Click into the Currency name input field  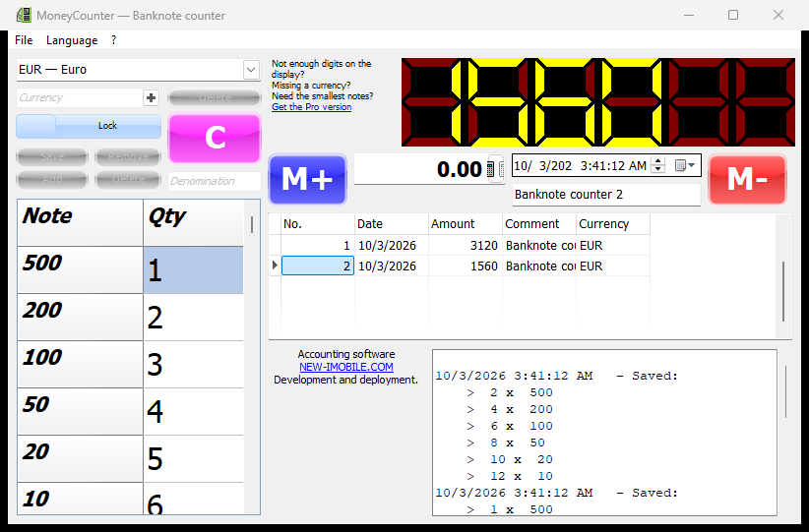tap(80, 97)
